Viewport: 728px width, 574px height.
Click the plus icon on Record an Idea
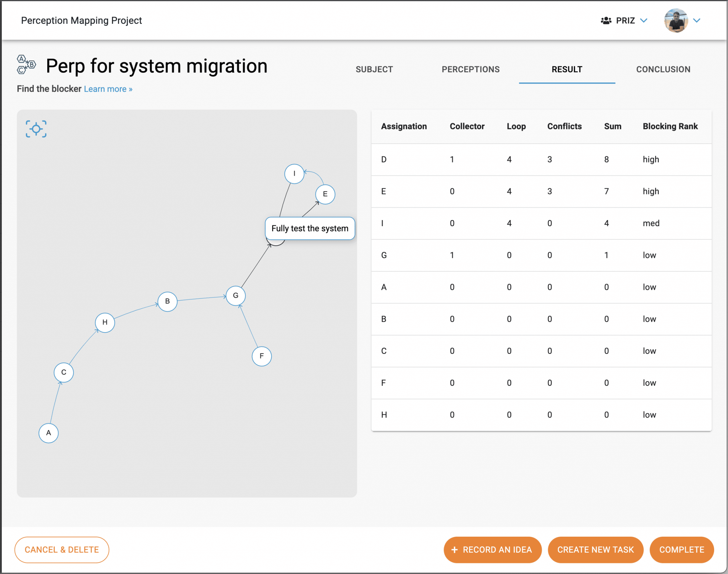click(x=454, y=550)
